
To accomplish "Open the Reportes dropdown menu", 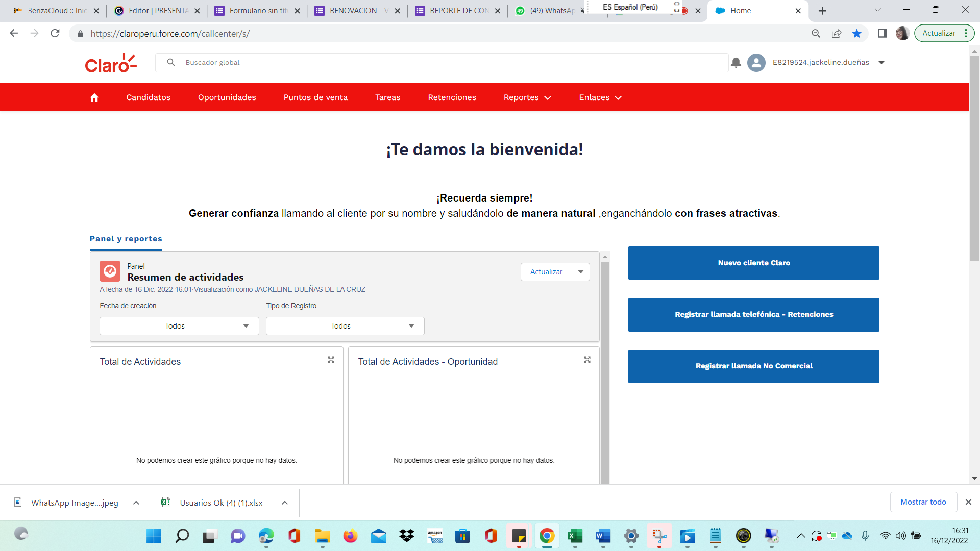I will (x=527, y=97).
